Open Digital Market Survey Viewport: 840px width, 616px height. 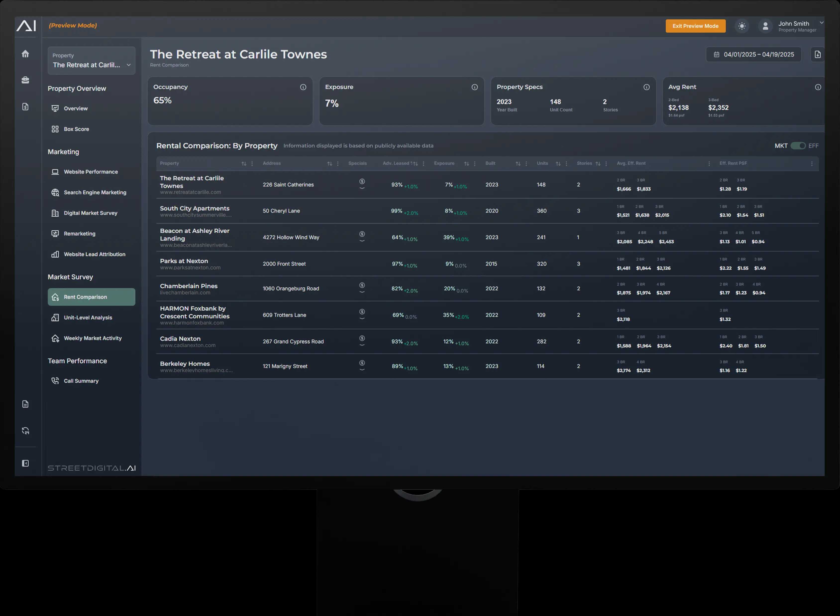pyautogui.click(x=91, y=213)
